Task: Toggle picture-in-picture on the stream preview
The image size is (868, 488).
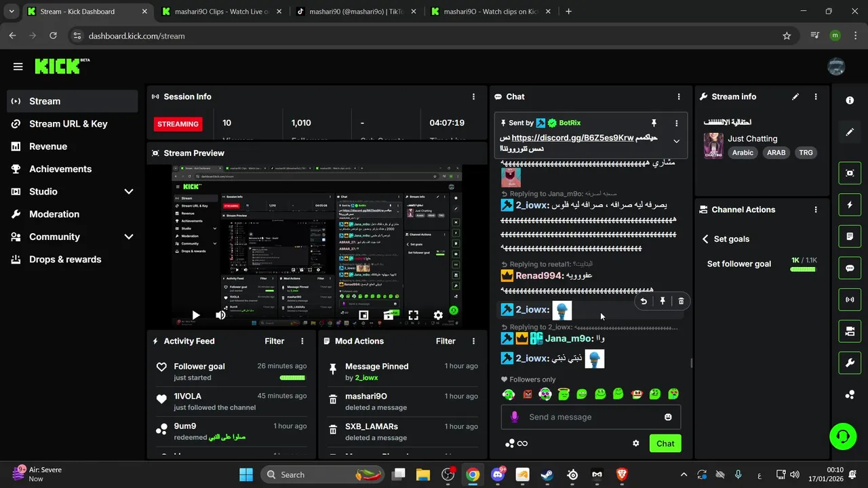Action: pos(363,315)
